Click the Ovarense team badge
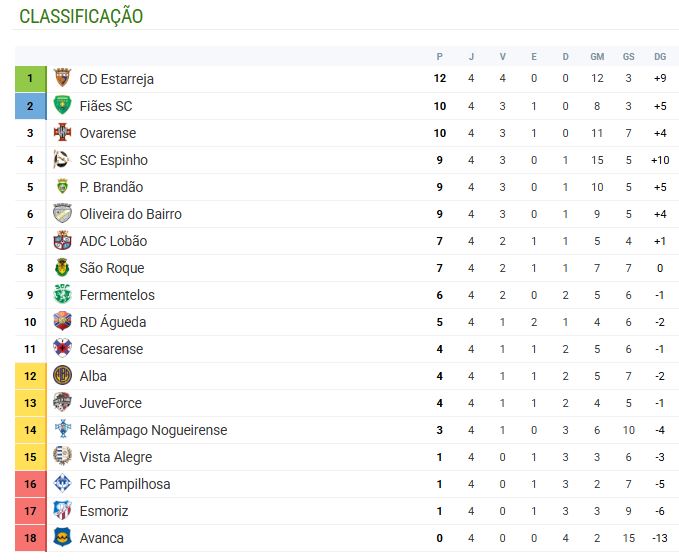679x560 pixels. point(62,133)
